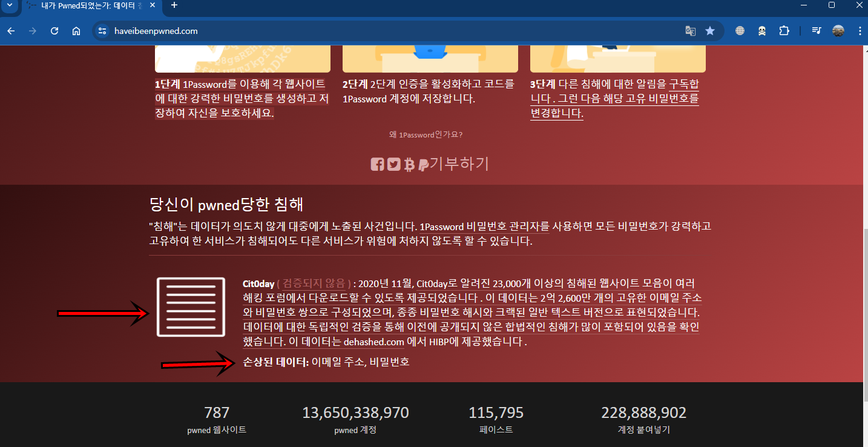868x447 pixels.
Task: Click the 이메일 주소, 비밀번호 data value
Action: click(x=360, y=362)
